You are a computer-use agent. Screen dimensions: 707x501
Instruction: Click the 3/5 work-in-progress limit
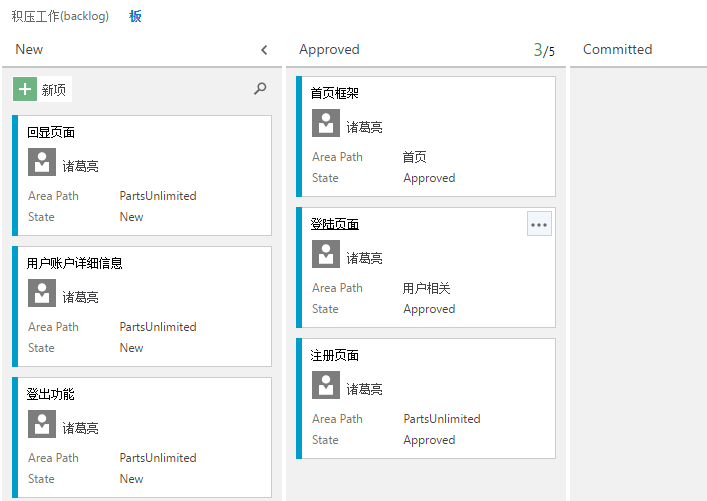pos(544,50)
